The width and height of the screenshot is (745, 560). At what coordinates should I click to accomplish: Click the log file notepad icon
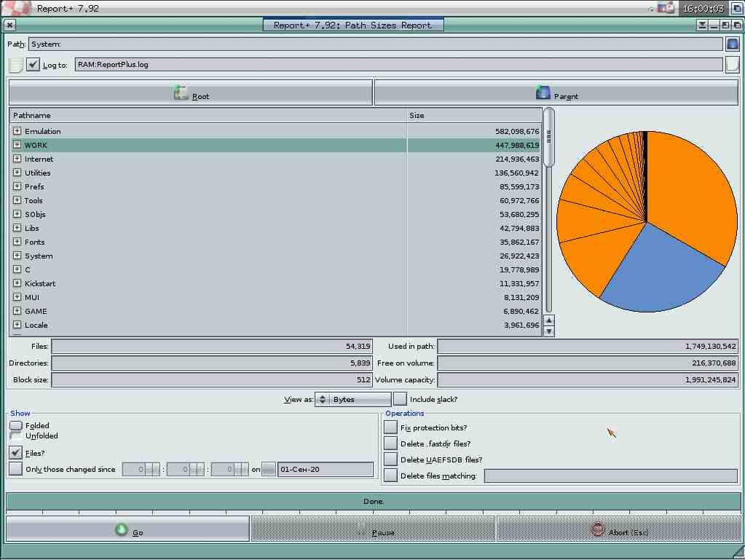pyautogui.click(x=15, y=65)
